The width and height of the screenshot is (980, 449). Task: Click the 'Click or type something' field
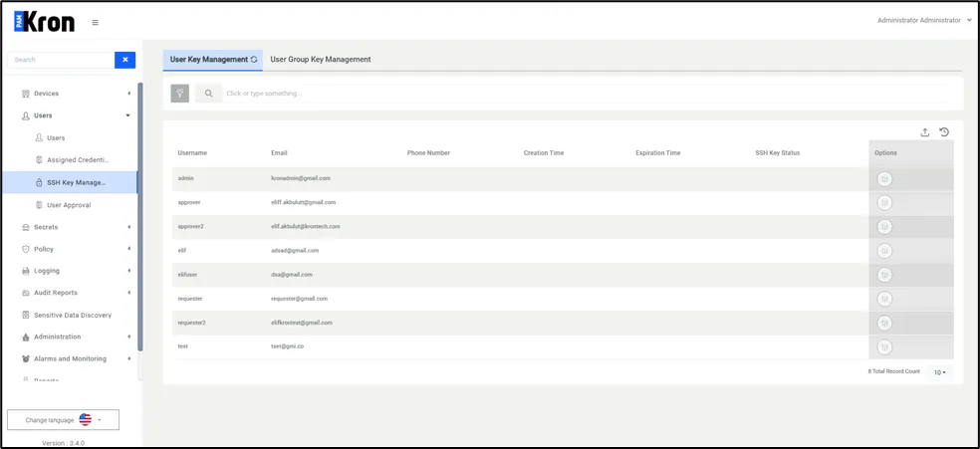[588, 94]
